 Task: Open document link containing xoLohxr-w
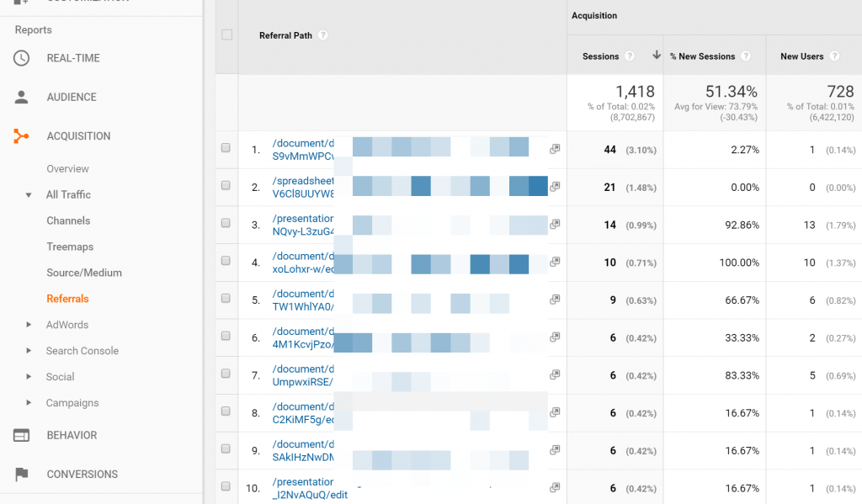coord(303,263)
